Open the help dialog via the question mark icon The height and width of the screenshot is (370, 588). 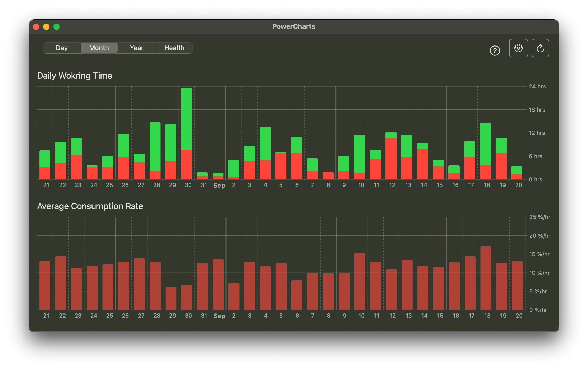(495, 51)
